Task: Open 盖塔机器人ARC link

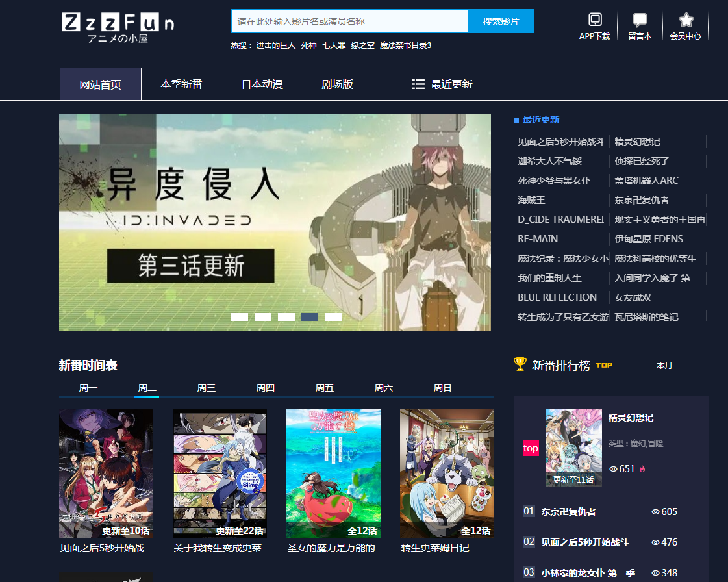Action: 646,181
